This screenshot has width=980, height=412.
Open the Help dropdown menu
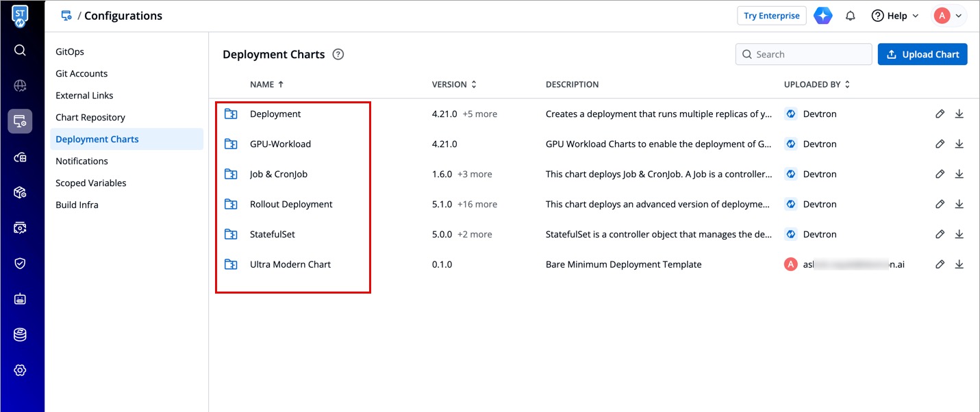tap(895, 16)
